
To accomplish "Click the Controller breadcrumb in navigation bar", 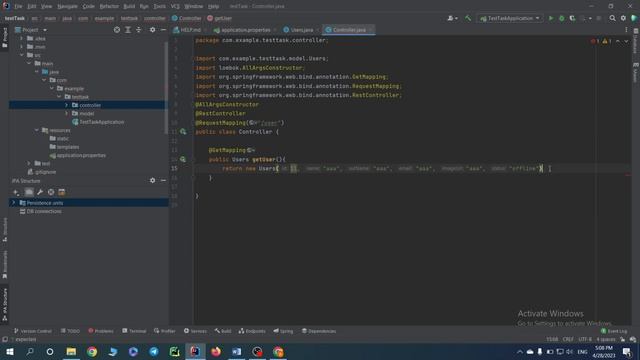I will [x=187, y=18].
